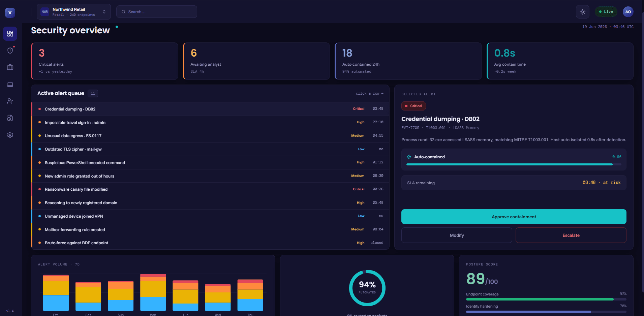
Task: Click the Auto-contained lightning bolt icon
Action: tap(409, 157)
